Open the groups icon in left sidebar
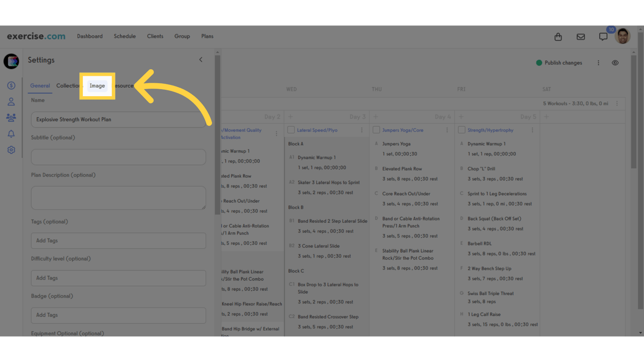Viewport: 644px width, 362px height. (x=11, y=117)
